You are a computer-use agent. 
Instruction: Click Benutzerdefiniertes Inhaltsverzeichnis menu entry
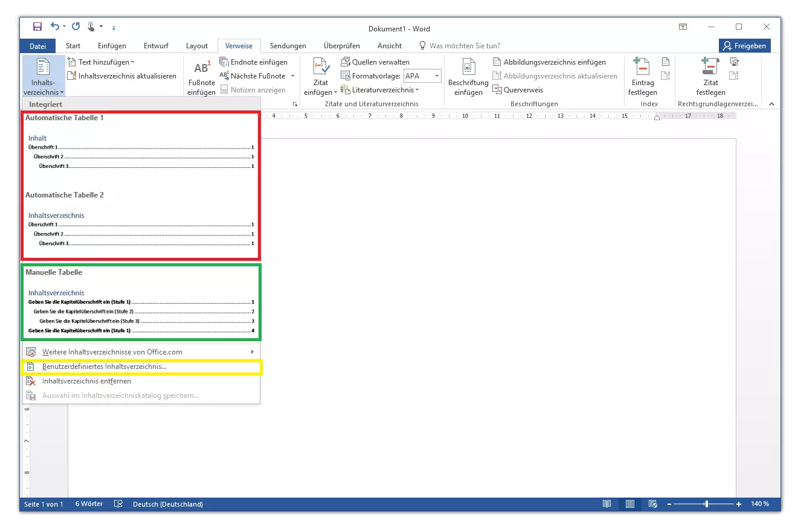pyautogui.click(x=141, y=367)
